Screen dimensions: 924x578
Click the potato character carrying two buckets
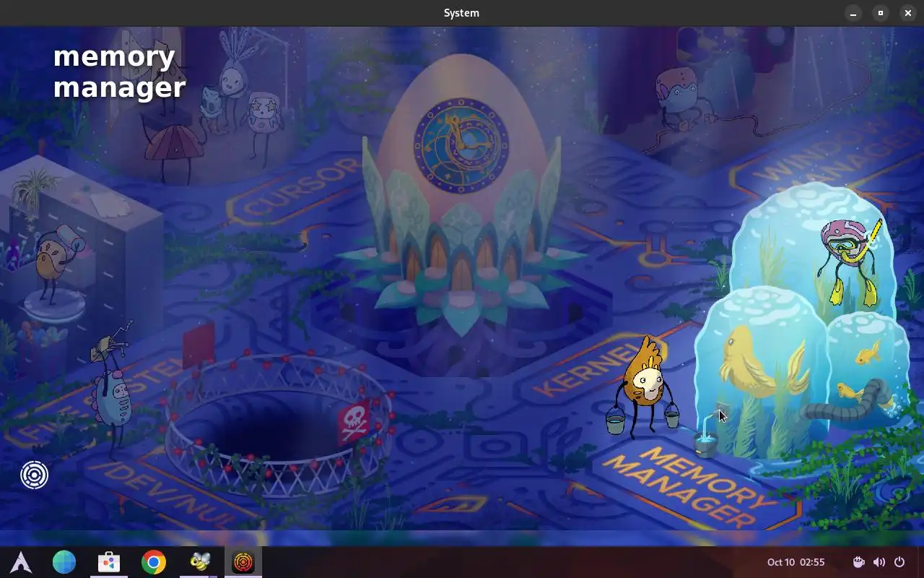(645, 387)
